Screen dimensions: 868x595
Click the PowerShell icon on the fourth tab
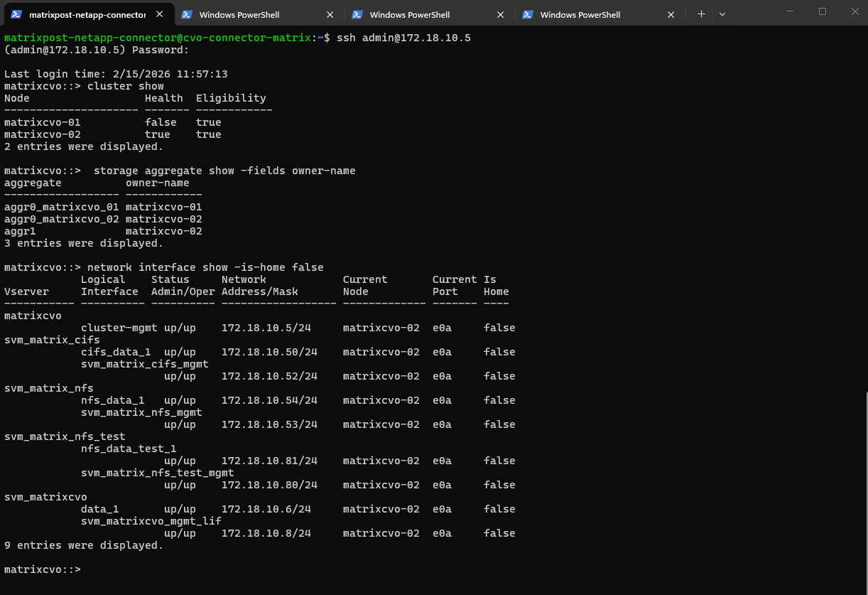[x=527, y=14]
